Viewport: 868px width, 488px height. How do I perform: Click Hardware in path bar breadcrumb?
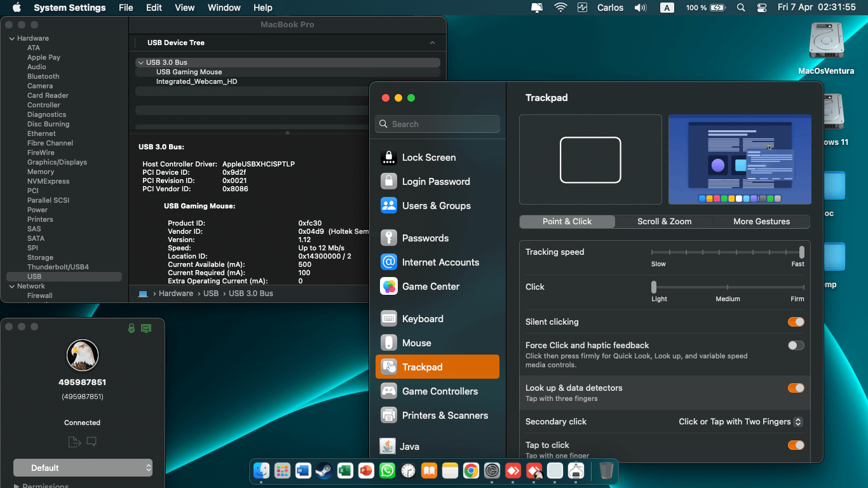tap(176, 294)
